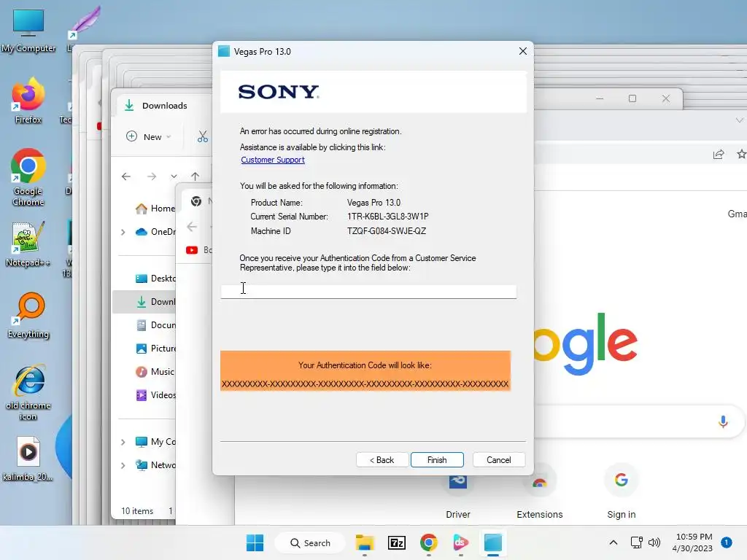Open clock and date in taskbar

coord(693,542)
